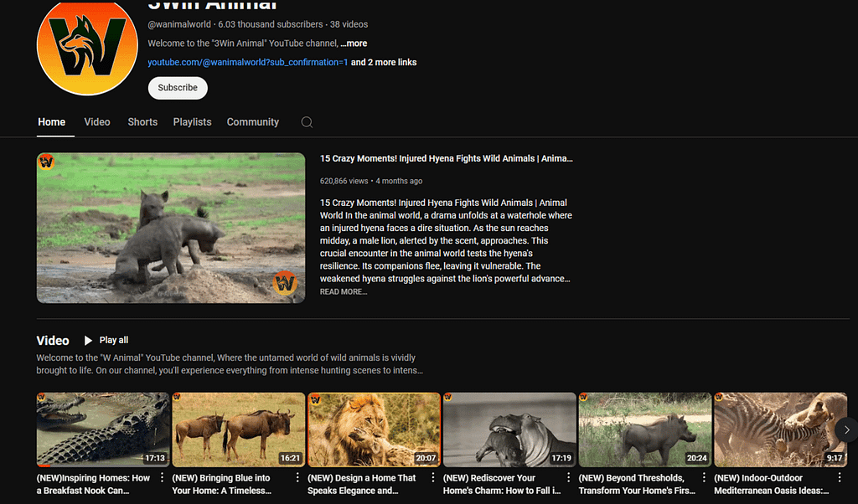Open the Inspiring Homes Breakfast Nook video title

(93, 484)
